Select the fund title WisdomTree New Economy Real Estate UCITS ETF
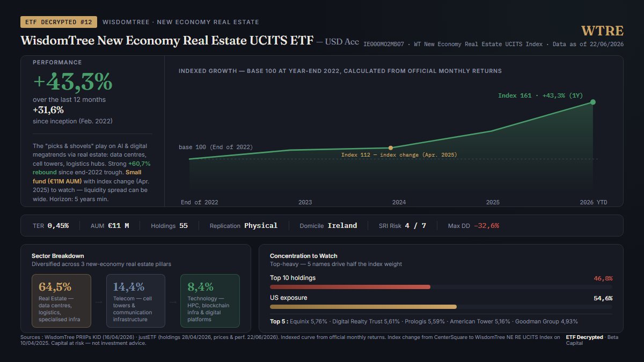The image size is (644, 362). 166,41
